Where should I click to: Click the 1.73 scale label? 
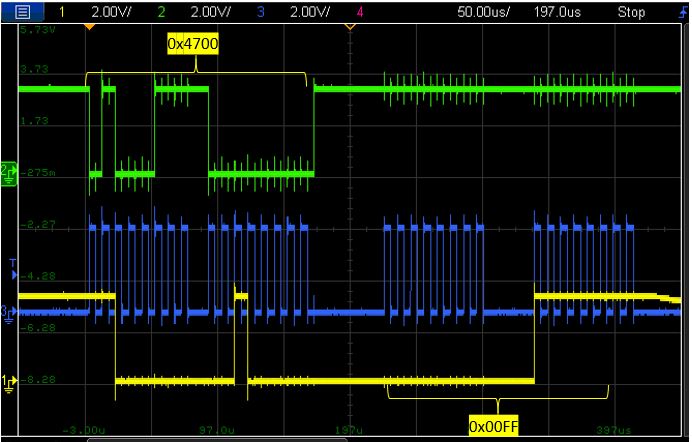(x=34, y=121)
